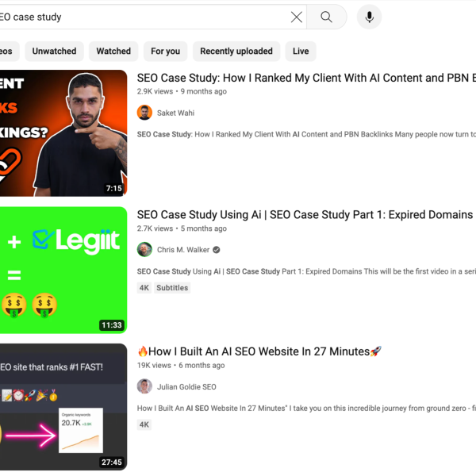
Task: Click '2.7K views • 5 months ago' text
Action: tap(182, 228)
